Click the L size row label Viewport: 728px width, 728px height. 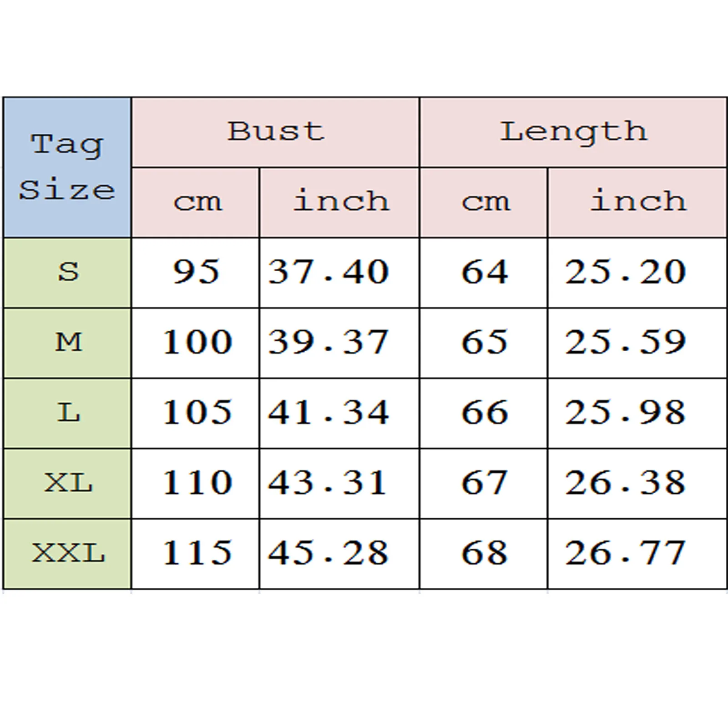tap(68, 413)
